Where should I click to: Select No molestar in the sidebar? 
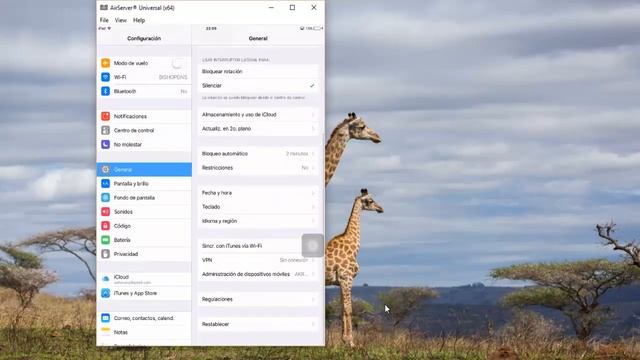click(128, 144)
